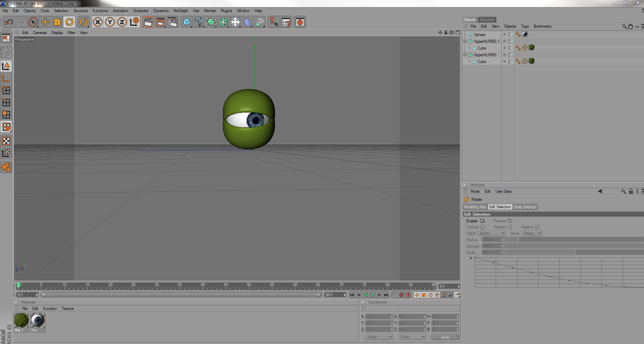Viewport: 644px width, 344px height.
Task: Open Object Manager Tags menu
Action: point(525,26)
